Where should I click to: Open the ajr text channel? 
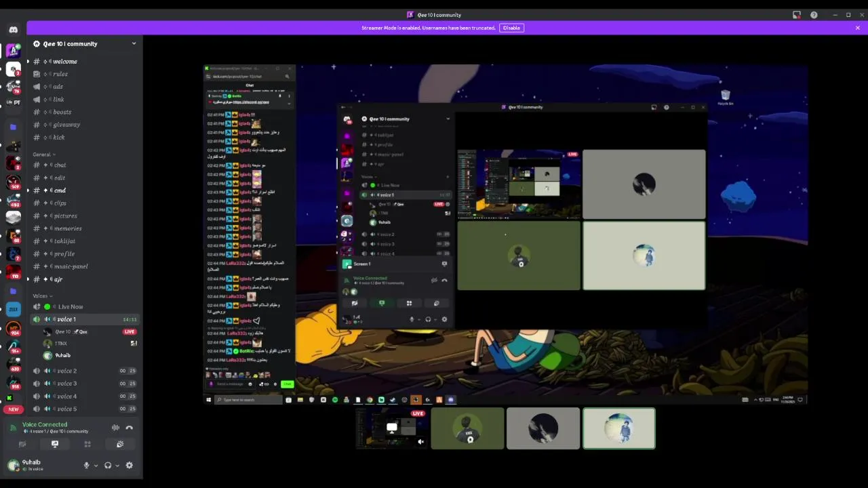(85, 279)
